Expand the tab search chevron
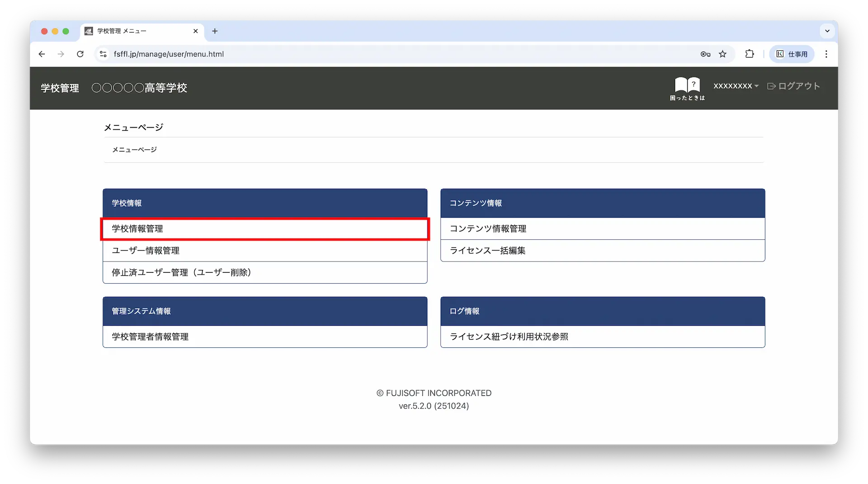The width and height of the screenshot is (868, 484). 827,31
